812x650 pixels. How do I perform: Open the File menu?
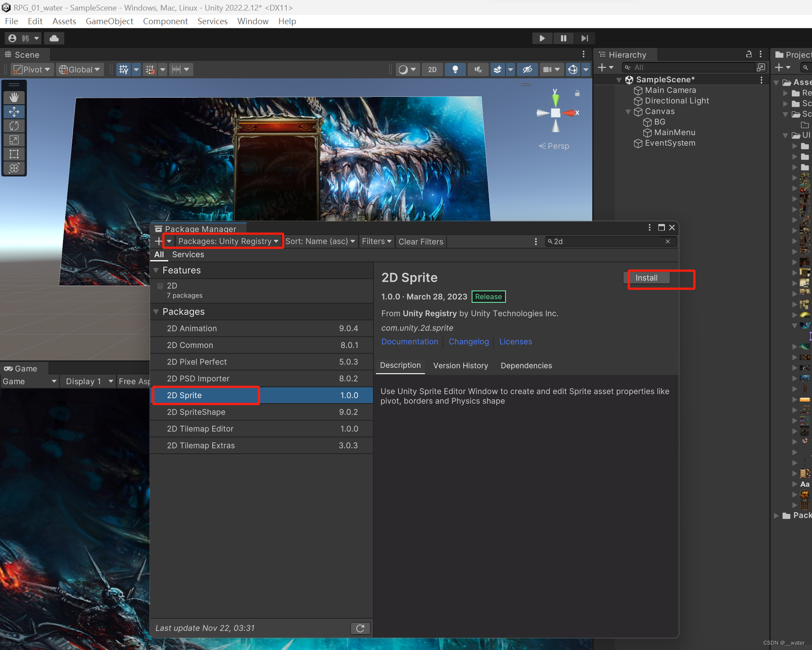[11, 21]
